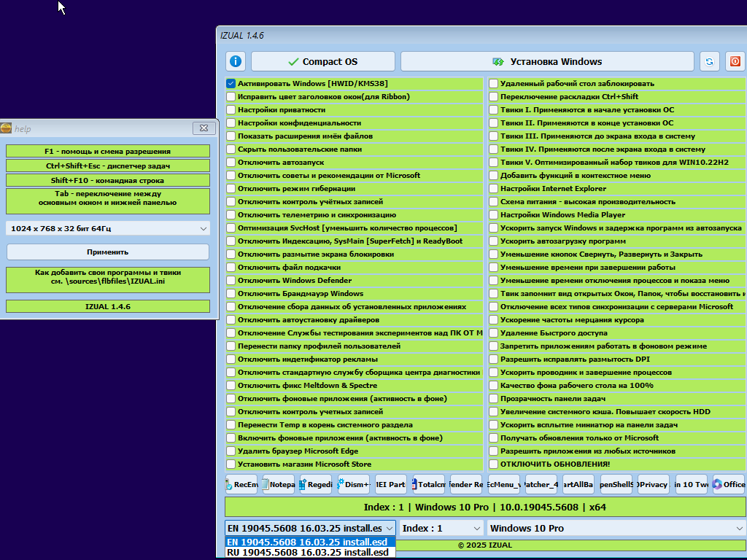
Task: Check Настройки Internet Explorer
Action: coord(494,189)
